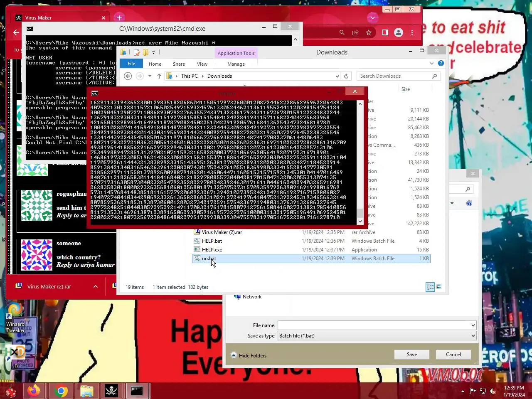
Task: Click the volume icon in system tray
Action: [x=493, y=391]
